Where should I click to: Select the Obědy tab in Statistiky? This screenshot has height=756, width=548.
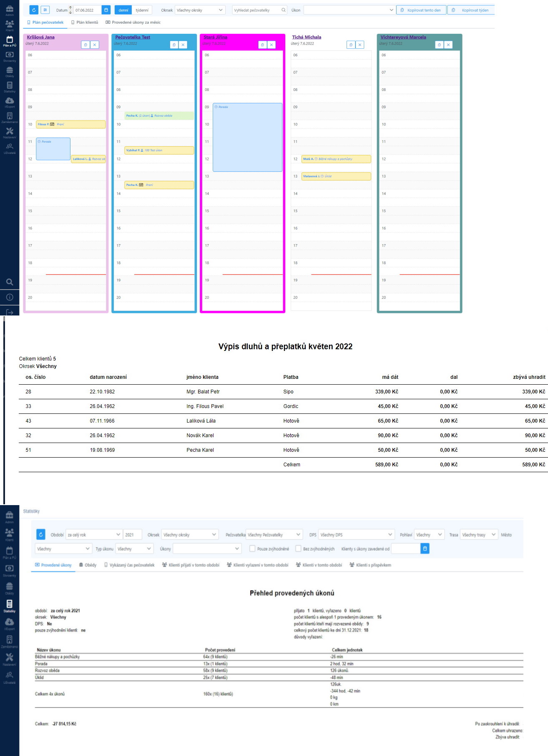[88, 565]
